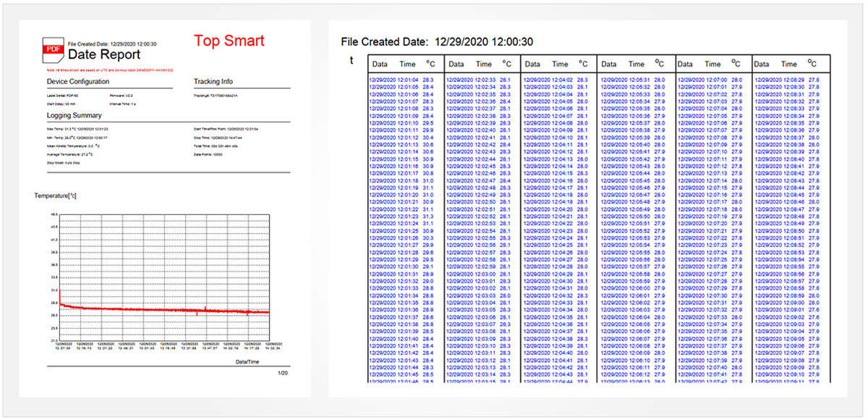The image size is (868, 420).
Task: Click the 12/29/2020 12:01:23 reading row
Action: click(x=401, y=217)
